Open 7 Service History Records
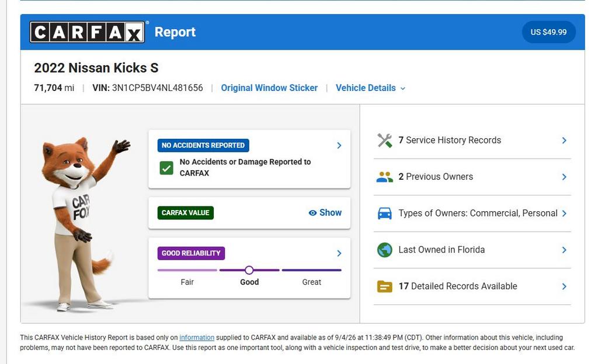598x364 pixels. [x=472, y=141]
